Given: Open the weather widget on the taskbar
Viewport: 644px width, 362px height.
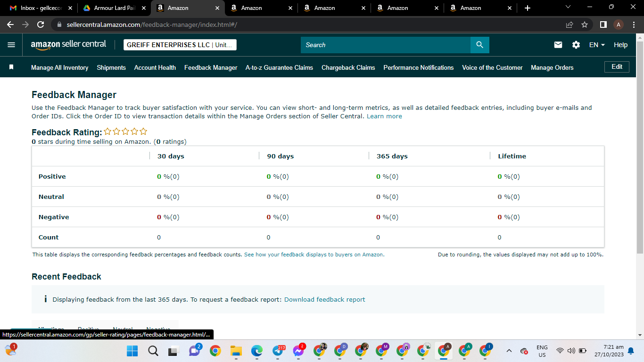Looking at the screenshot, I should click(x=10, y=350).
